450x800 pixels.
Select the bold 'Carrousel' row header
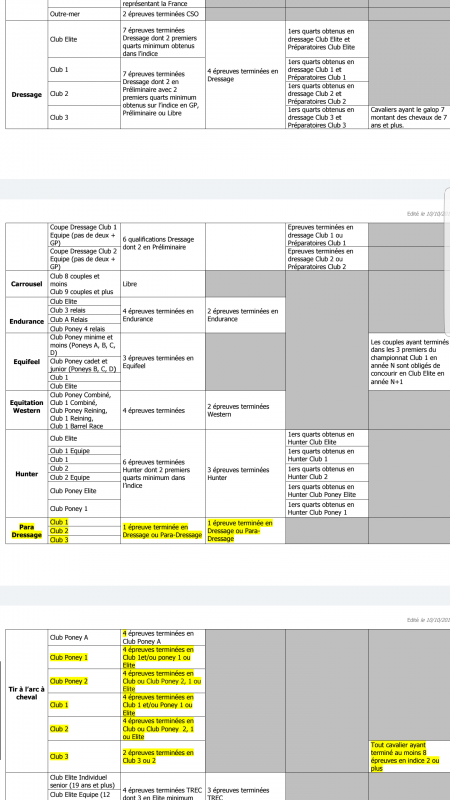(27, 284)
